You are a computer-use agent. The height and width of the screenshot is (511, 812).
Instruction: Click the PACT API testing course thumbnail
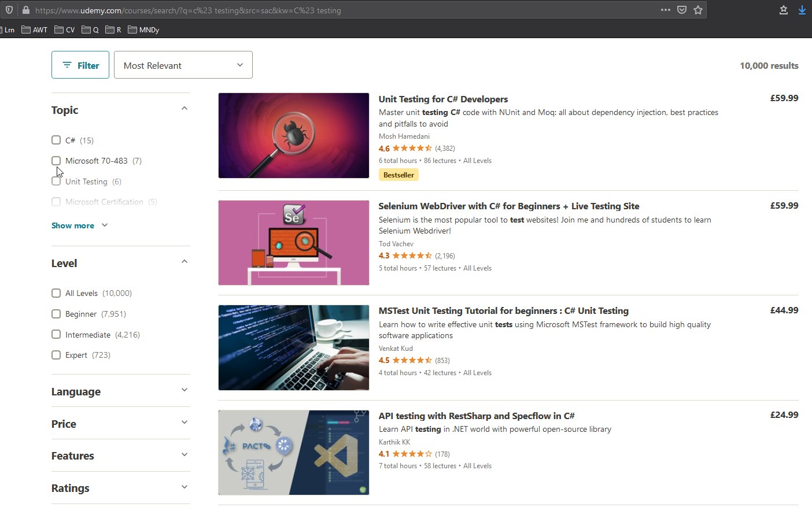point(294,453)
